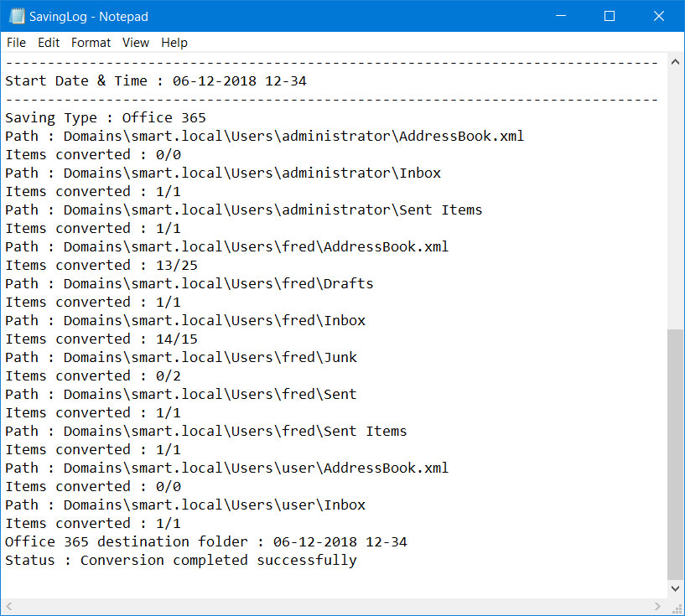Click the administrator\AddressBook.xml path line
Image resolution: width=685 pixels, height=616 pixels.
click(x=265, y=137)
